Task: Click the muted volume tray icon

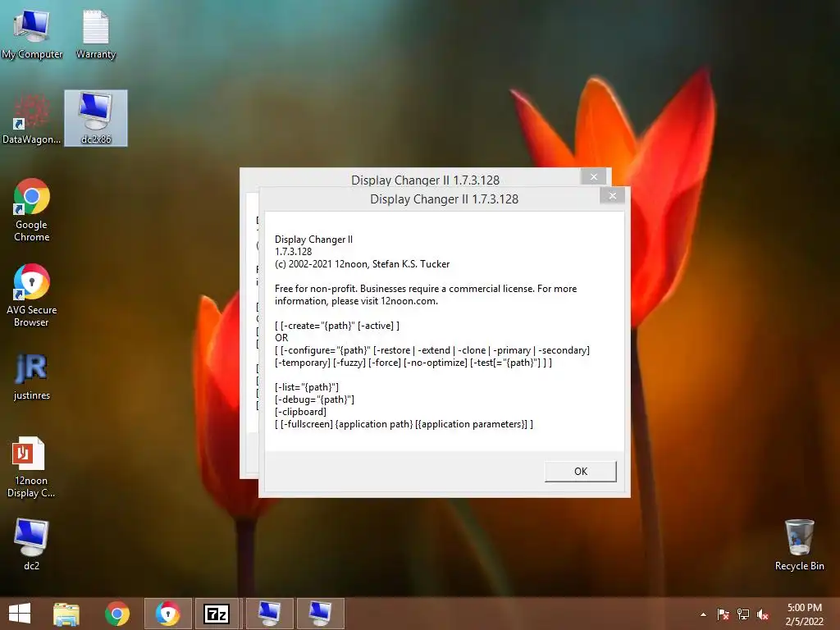Action: pos(763,614)
